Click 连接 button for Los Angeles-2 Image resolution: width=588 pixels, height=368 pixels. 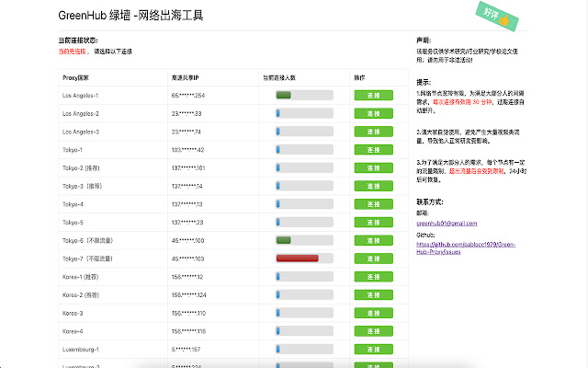click(373, 114)
